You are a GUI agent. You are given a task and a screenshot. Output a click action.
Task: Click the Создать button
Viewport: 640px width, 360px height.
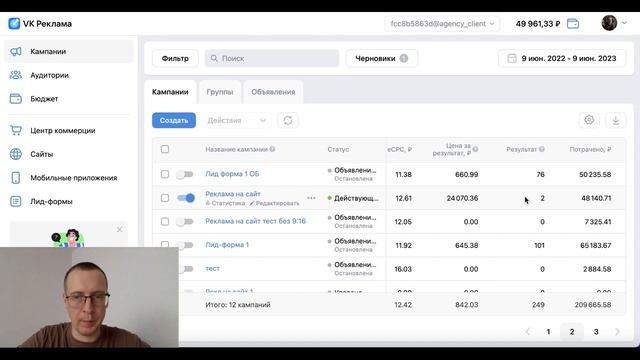point(174,120)
